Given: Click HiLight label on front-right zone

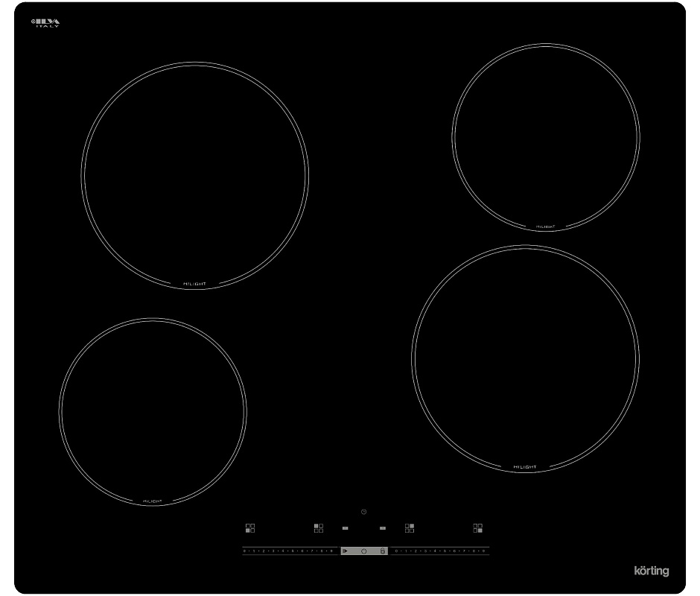Looking at the screenshot, I should 525,467.
